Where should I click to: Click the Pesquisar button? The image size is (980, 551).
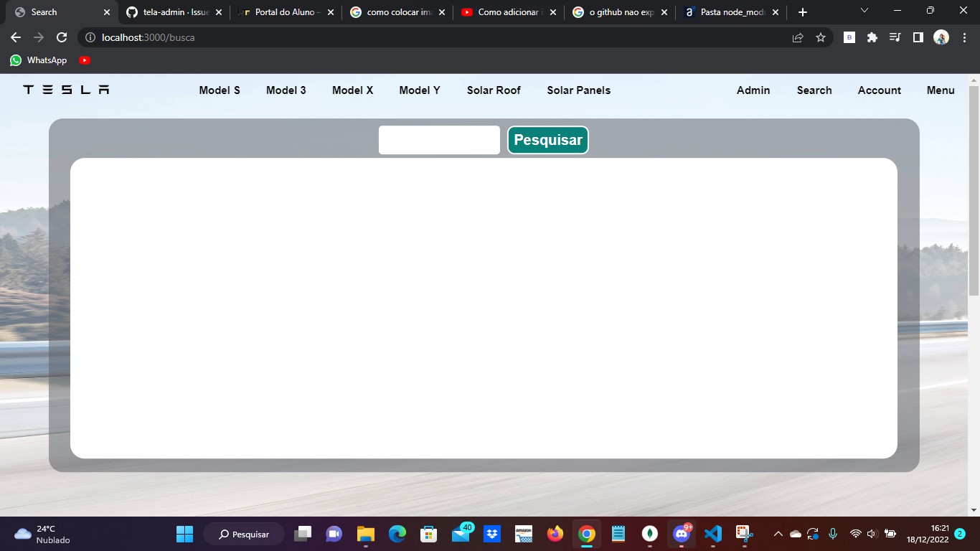point(547,140)
